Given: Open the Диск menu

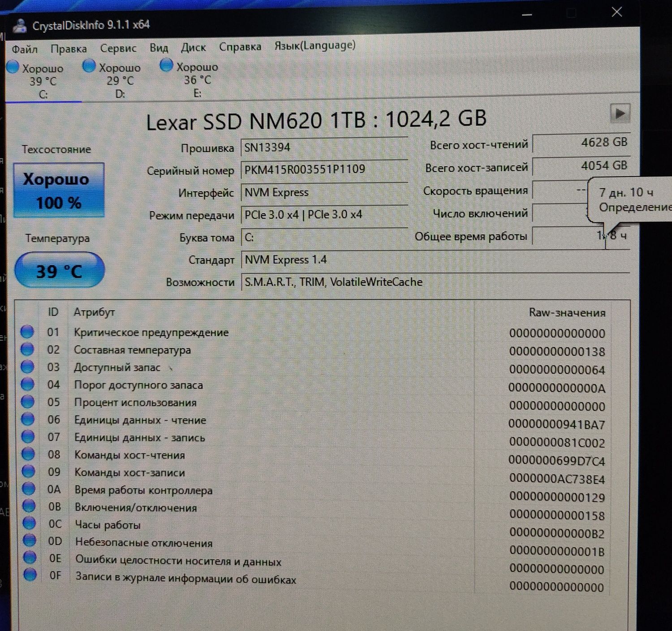Looking at the screenshot, I should (194, 47).
